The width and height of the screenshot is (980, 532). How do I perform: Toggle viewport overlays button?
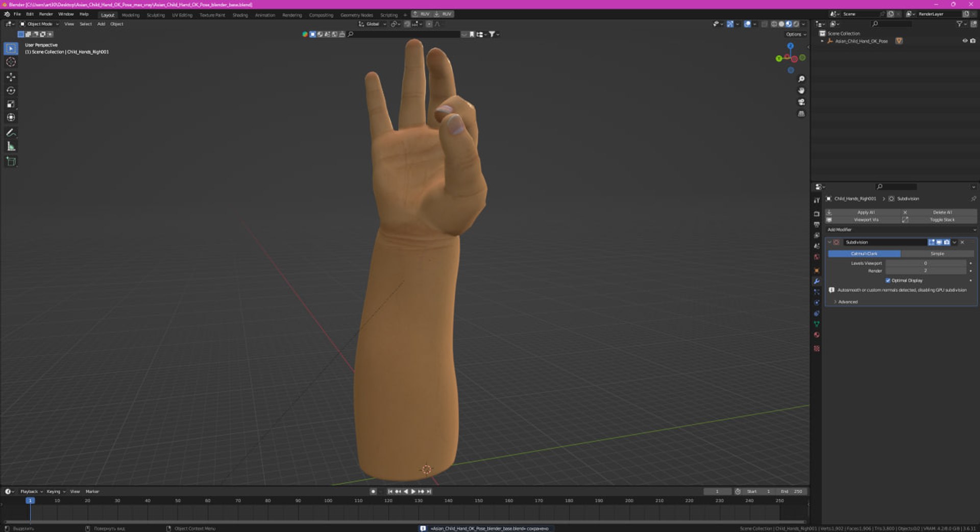tap(747, 24)
